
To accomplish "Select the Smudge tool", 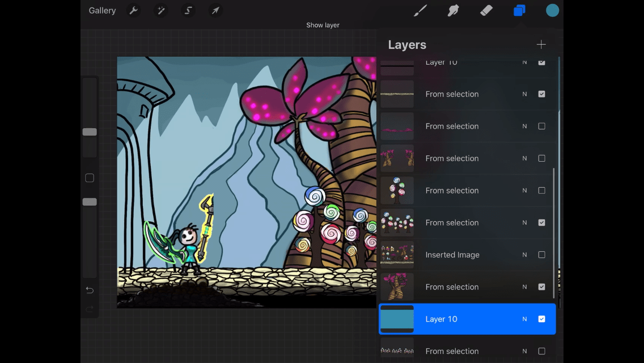I will pos(453,10).
